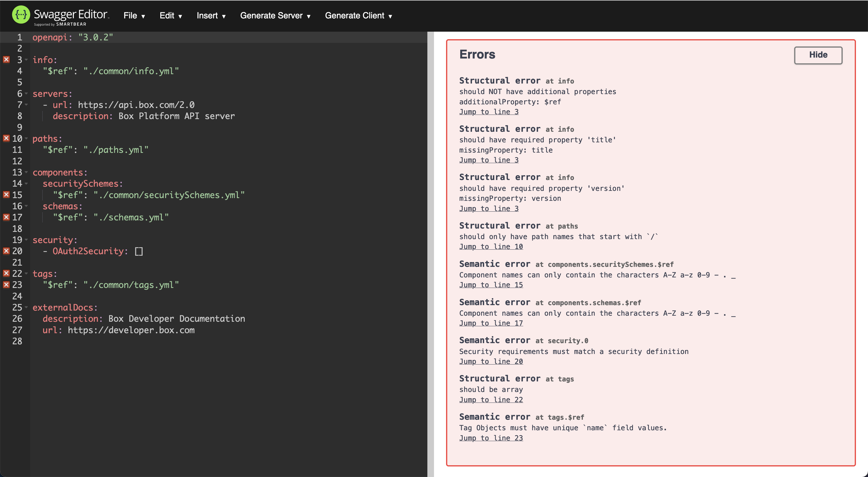
Task: Click the error icon beside line 15
Action: [x=6, y=194]
